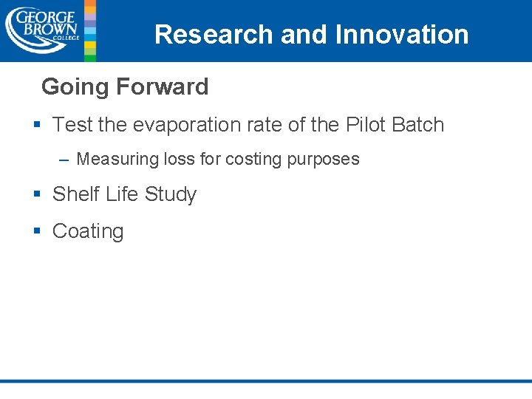The height and width of the screenshot is (399, 532).
Task: Click the blue footer line at the slide bottom
Action: click(x=266, y=381)
